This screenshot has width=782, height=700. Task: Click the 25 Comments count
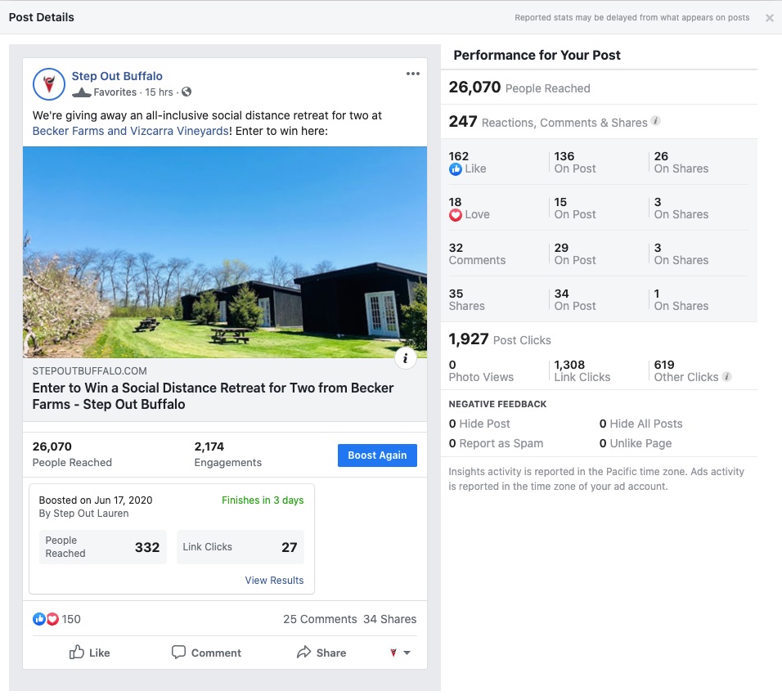[320, 619]
